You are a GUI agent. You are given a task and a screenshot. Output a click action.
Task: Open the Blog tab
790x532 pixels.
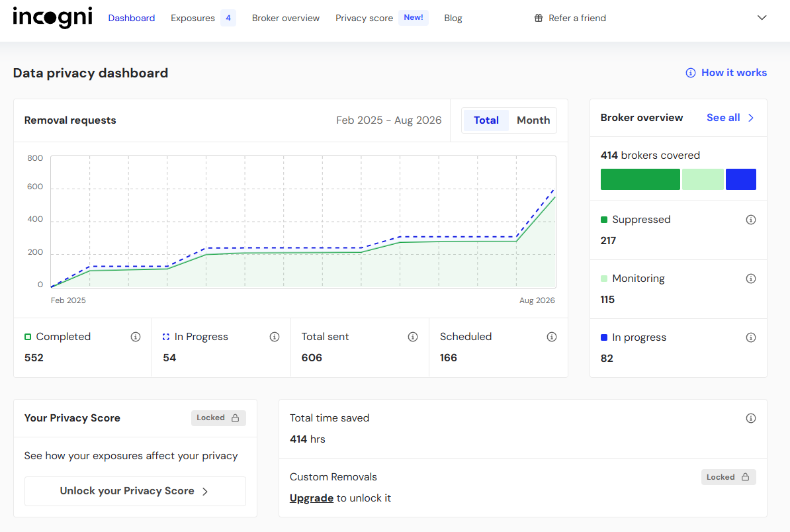453,18
